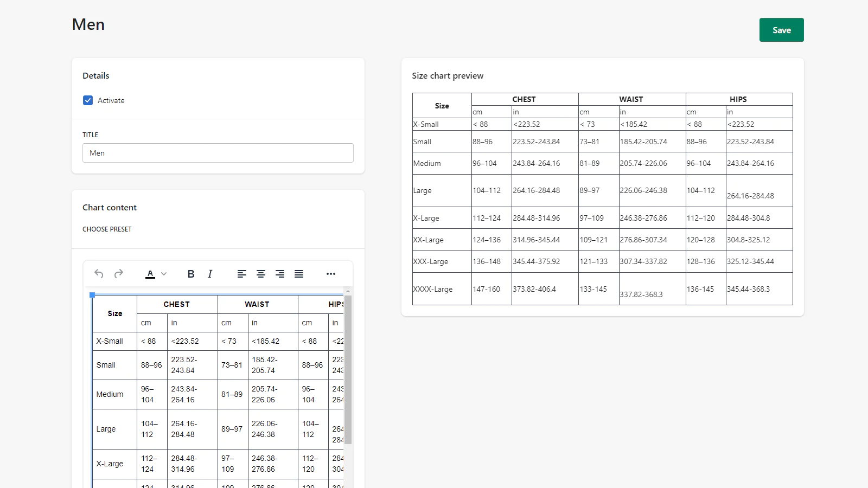Click the Redo arrow in editor toolbar

pos(119,274)
